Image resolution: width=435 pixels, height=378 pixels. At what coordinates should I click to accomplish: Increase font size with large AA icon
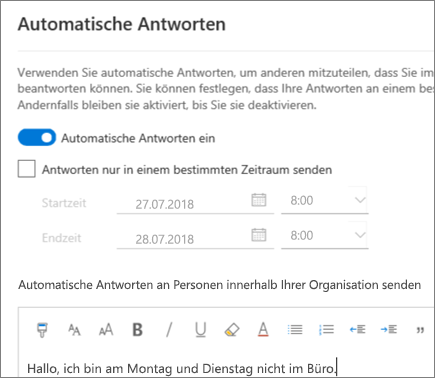coord(106,330)
